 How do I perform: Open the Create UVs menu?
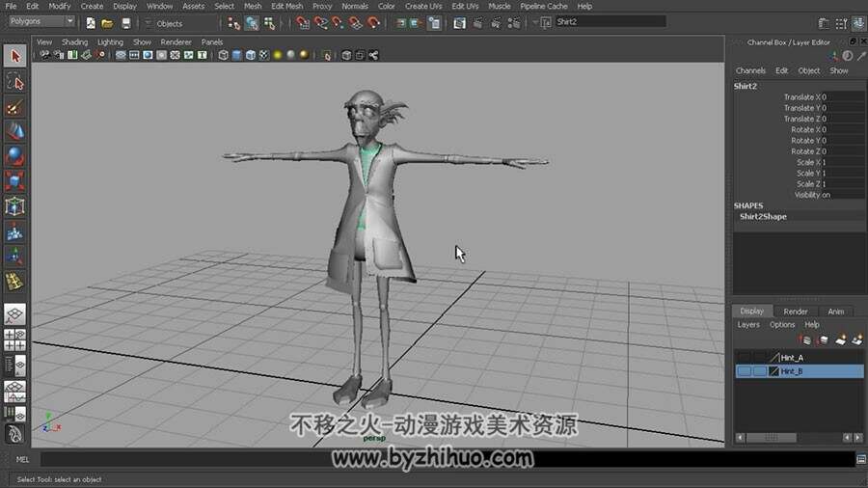coord(423,6)
